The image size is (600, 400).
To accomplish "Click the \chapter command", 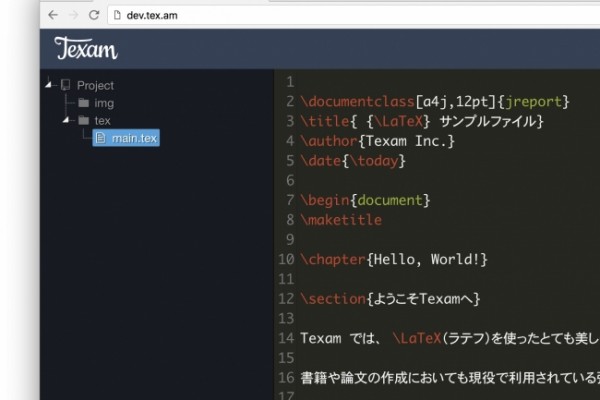I will pyautogui.click(x=333, y=259).
